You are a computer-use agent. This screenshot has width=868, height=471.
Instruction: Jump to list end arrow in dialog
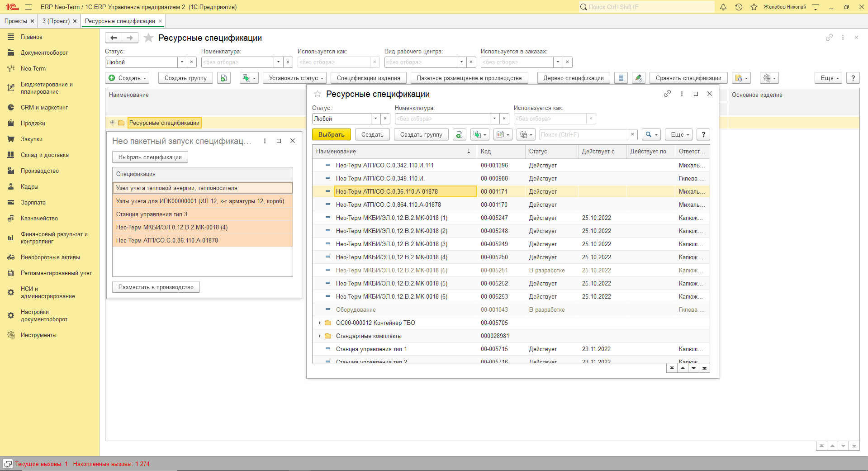[704, 368]
